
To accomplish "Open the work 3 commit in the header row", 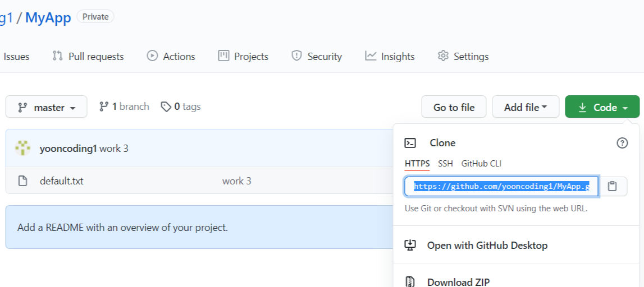I will pyautogui.click(x=114, y=149).
